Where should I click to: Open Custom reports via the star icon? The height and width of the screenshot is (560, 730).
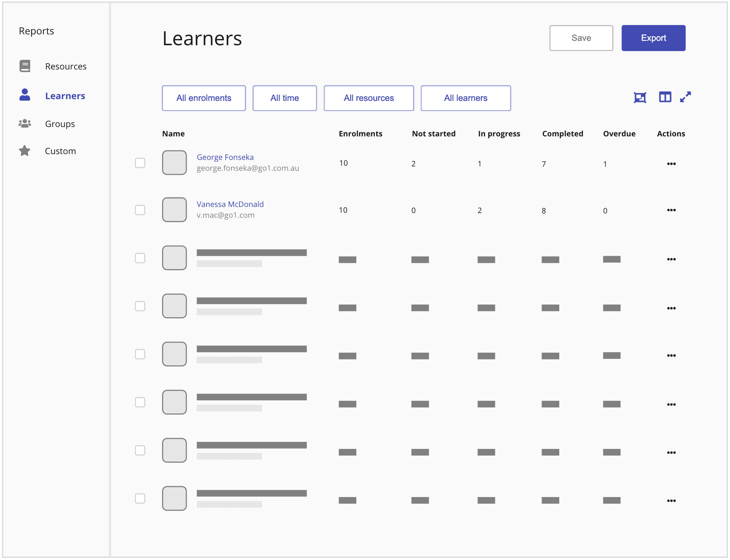24,151
